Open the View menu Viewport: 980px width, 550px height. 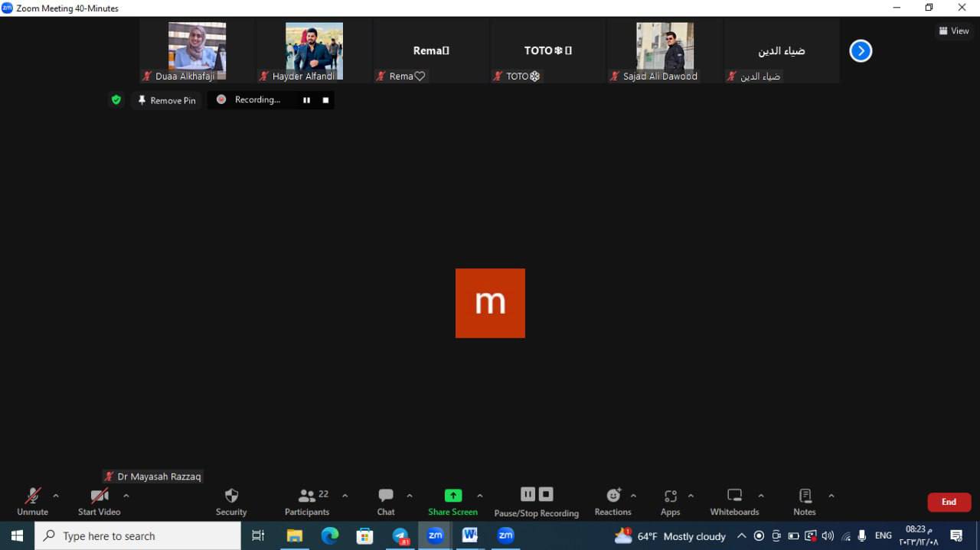click(x=953, y=31)
